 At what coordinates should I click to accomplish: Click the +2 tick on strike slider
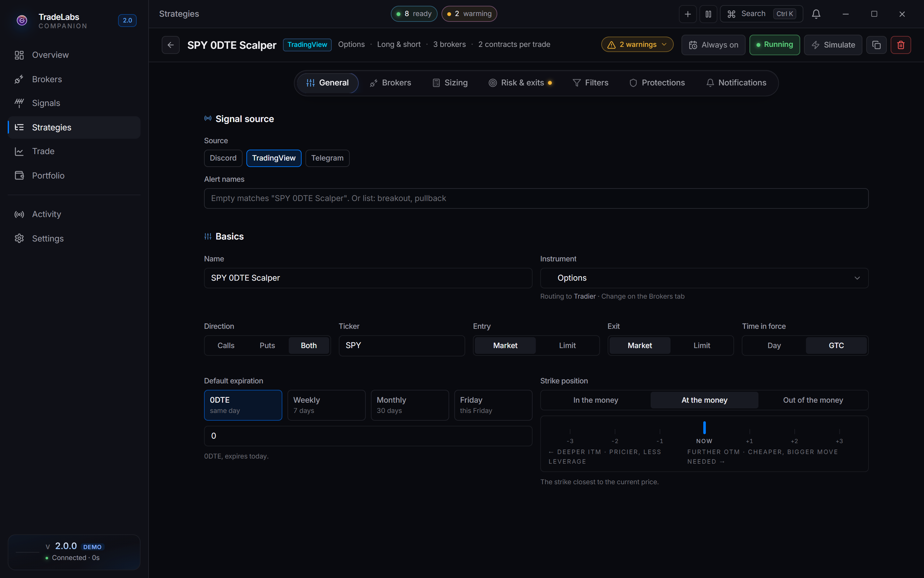click(794, 437)
